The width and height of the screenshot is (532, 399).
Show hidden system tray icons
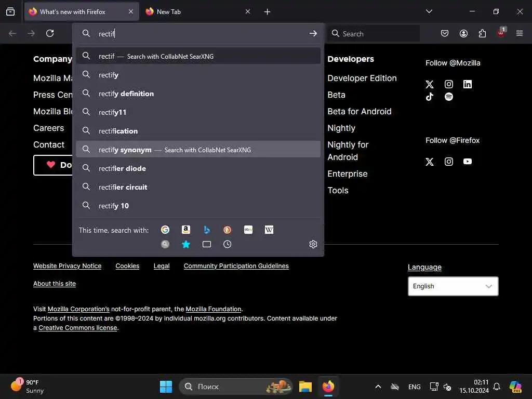pos(378,387)
